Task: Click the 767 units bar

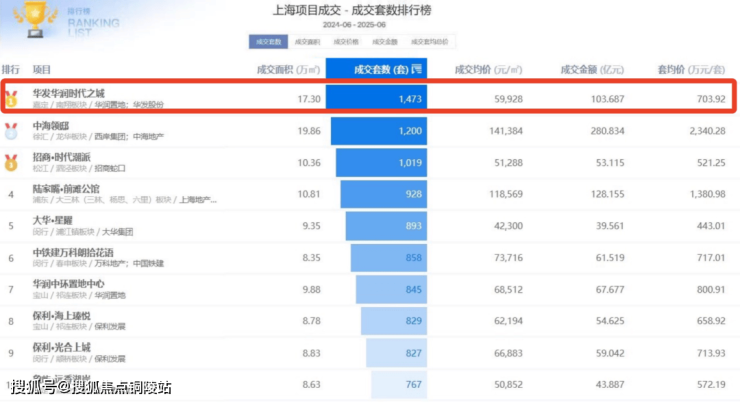Action: [x=399, y=385]
